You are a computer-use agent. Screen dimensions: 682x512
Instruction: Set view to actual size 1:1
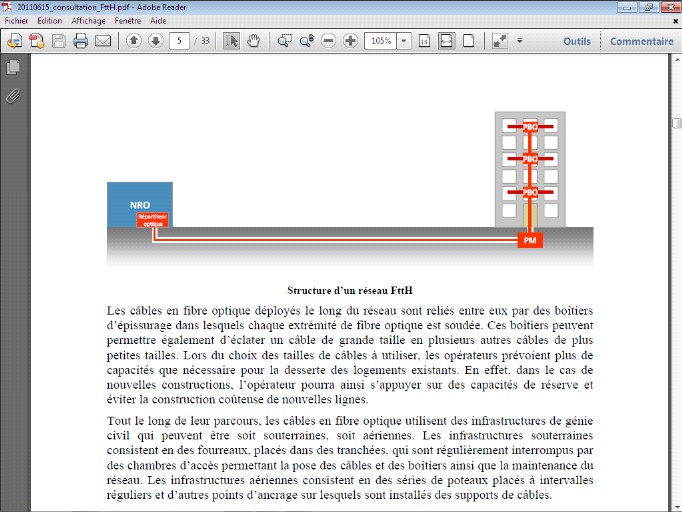[x=425, y=41]
